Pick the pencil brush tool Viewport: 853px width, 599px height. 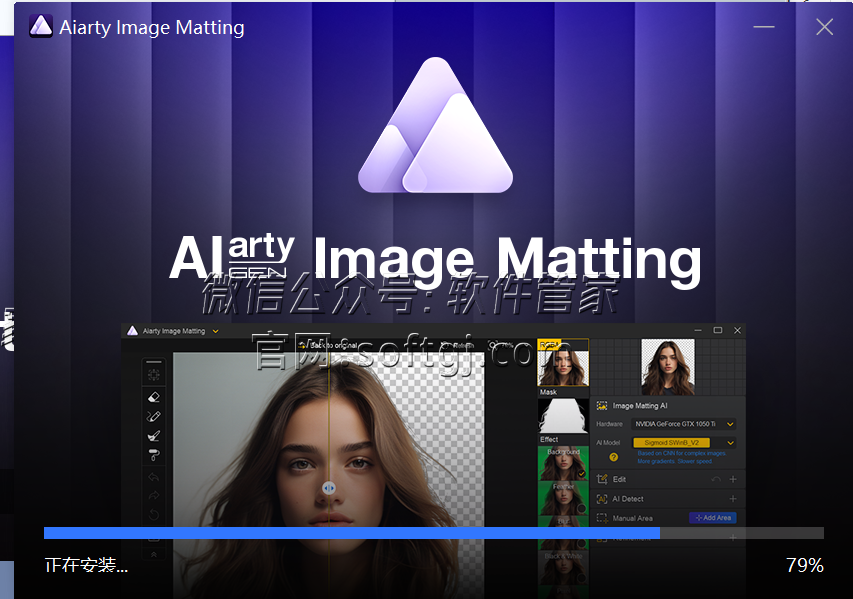click(153, 416)
